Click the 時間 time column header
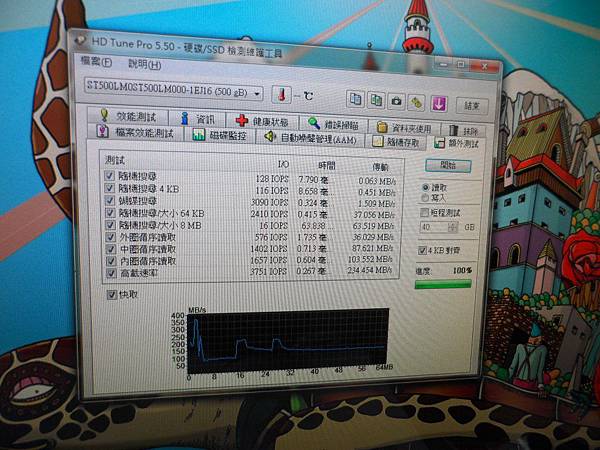Screen dimensions: 600x450 pos(327,165)
